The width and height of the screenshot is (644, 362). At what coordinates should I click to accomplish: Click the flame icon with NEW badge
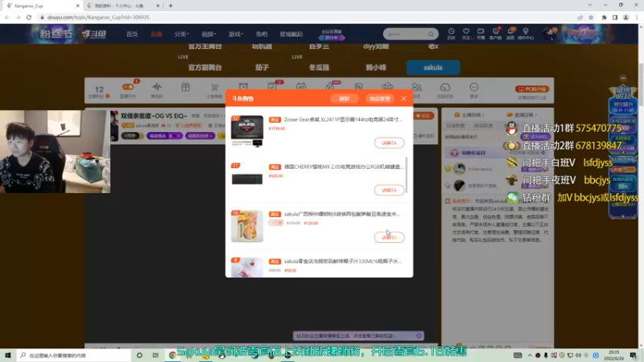coord(331,86)
